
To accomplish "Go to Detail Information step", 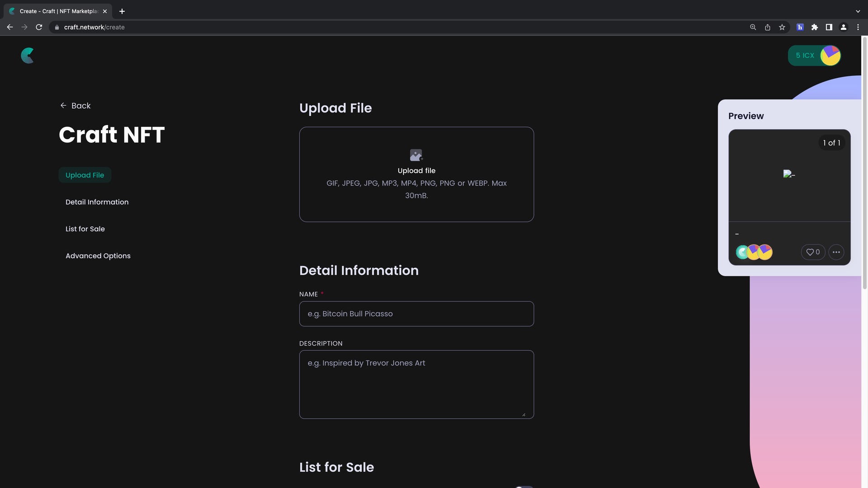I will pyautogui.click(x=97, y=202).
